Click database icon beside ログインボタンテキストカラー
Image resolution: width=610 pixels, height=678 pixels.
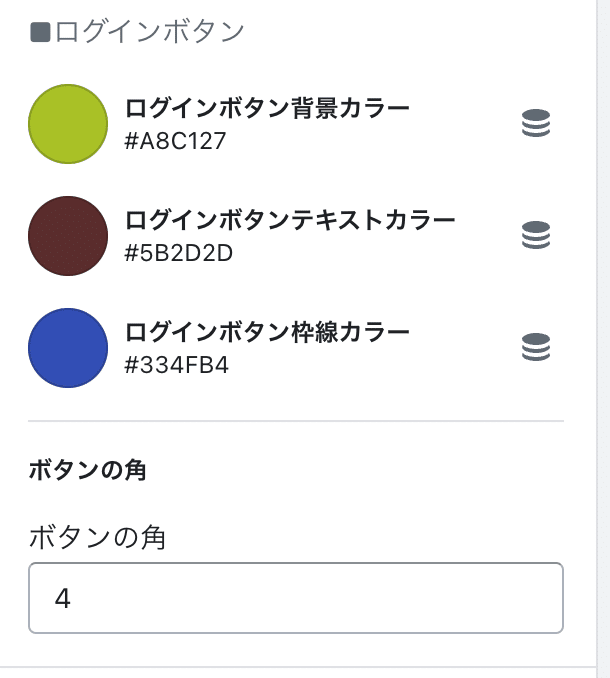tap(536, 235)
